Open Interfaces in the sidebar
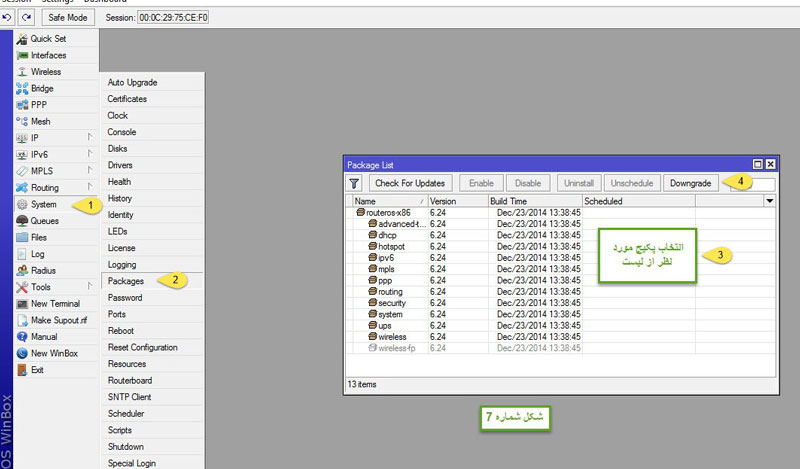This screenshot has height=469, width=800. click(x=56, y=55)
